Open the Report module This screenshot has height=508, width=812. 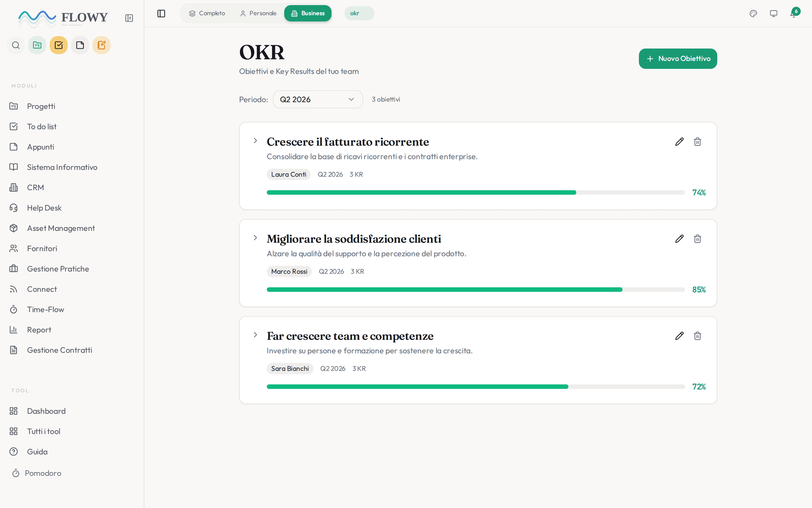(72, 330)
